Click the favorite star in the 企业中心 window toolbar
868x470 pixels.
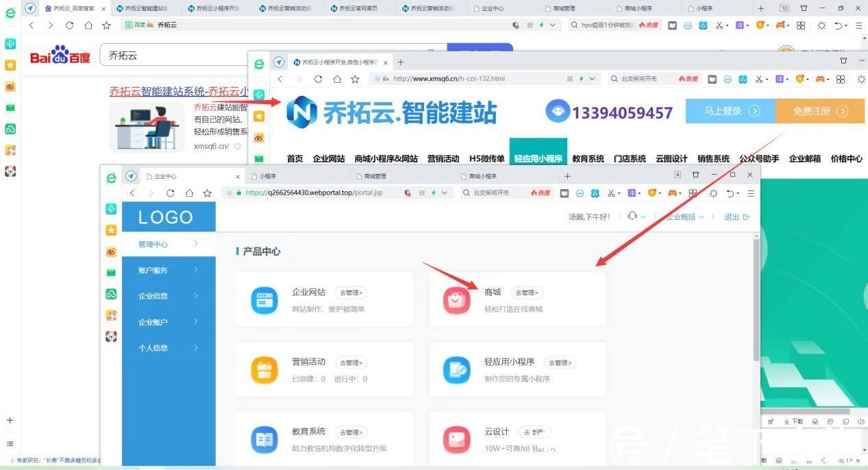(207, 193)
